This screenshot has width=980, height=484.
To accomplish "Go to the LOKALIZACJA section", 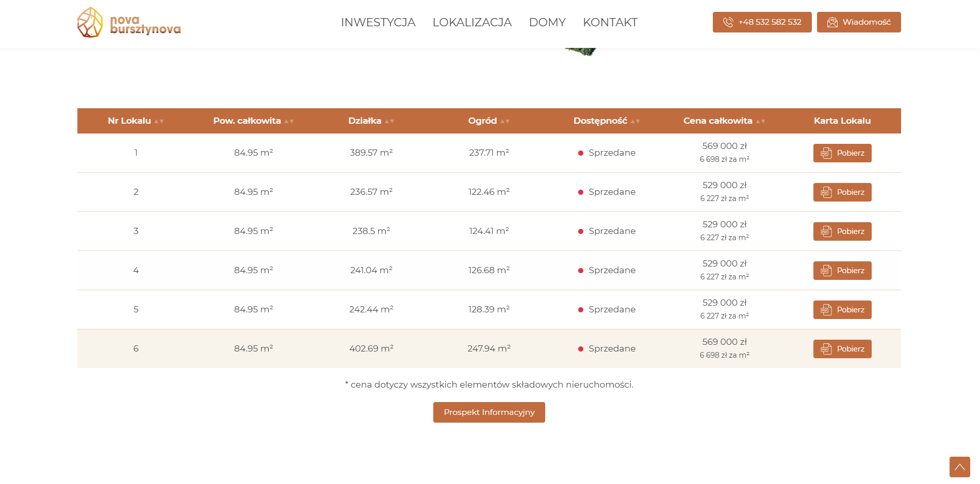I will 472,22.
